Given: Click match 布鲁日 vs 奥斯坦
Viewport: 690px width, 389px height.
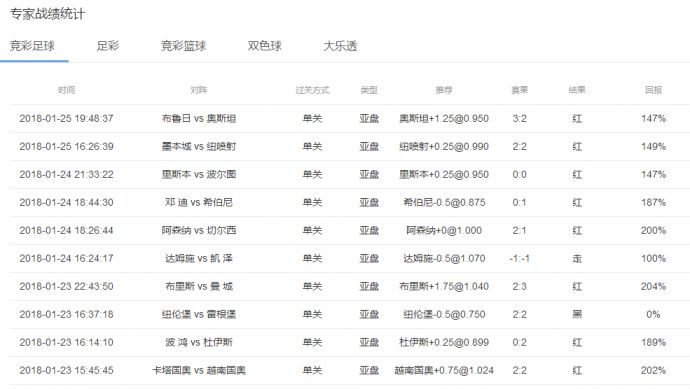Looking at the screenshot, I should point(199,118).
